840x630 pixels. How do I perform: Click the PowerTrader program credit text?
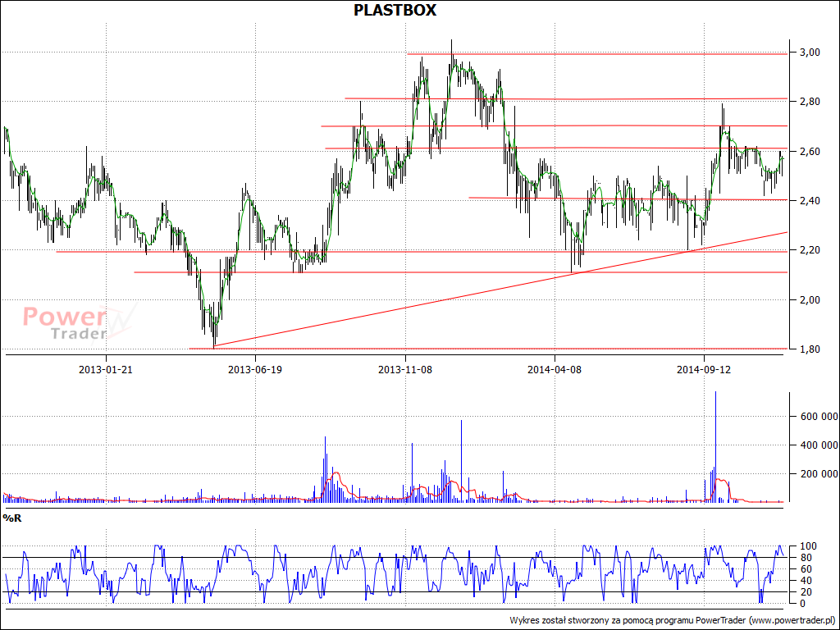[673, 620]
